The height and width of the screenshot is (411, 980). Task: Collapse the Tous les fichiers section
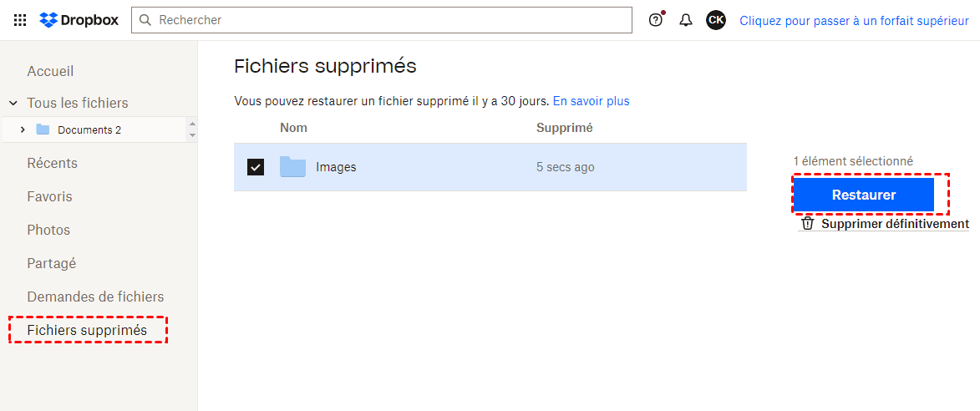[13, 104]
